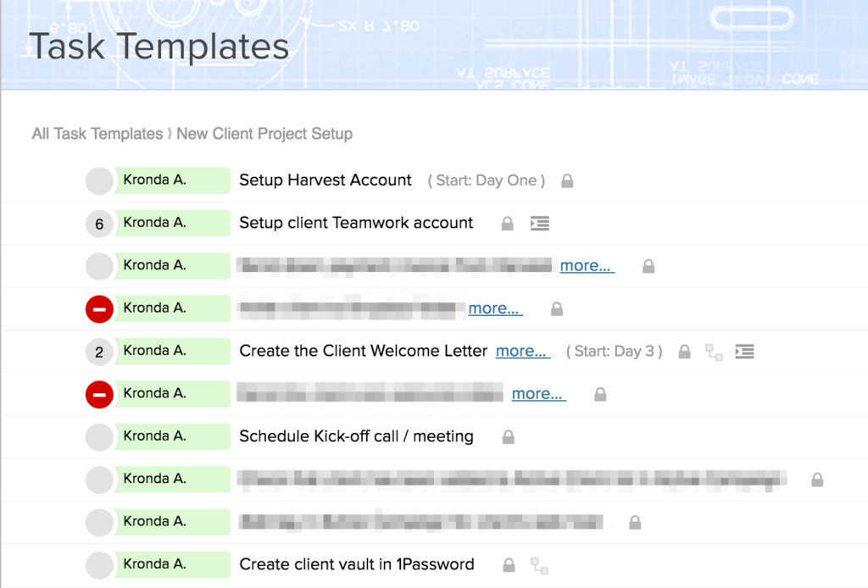The image size is (868, 588).
Task: Toggle the completion circle for Setup Harvest Account
Action: tap(98, 180)
